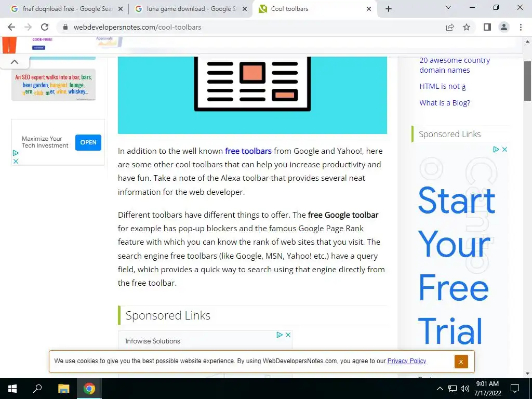Bookmark this page with the star icon
Image resolution: width=532 pixels, height=399 pixels.
click(x=467, y=27)
